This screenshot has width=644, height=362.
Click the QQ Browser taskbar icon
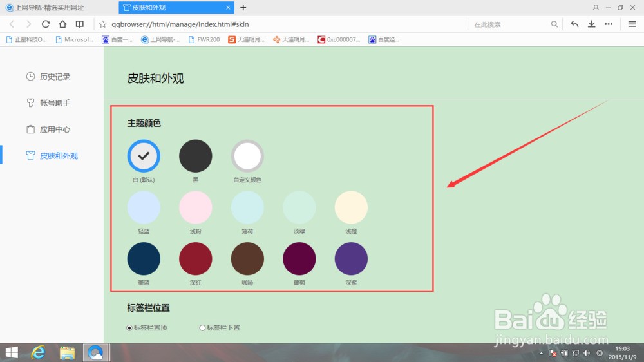pos(96,352)
